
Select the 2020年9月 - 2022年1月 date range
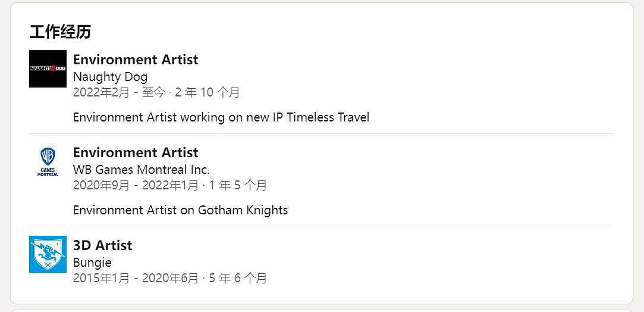tap(136, 185)
